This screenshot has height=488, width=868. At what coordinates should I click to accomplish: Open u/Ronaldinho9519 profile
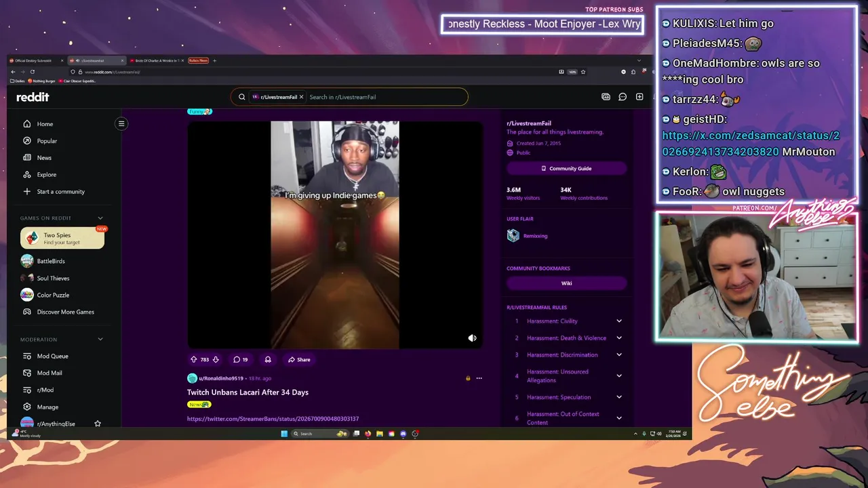click(221, 378)
